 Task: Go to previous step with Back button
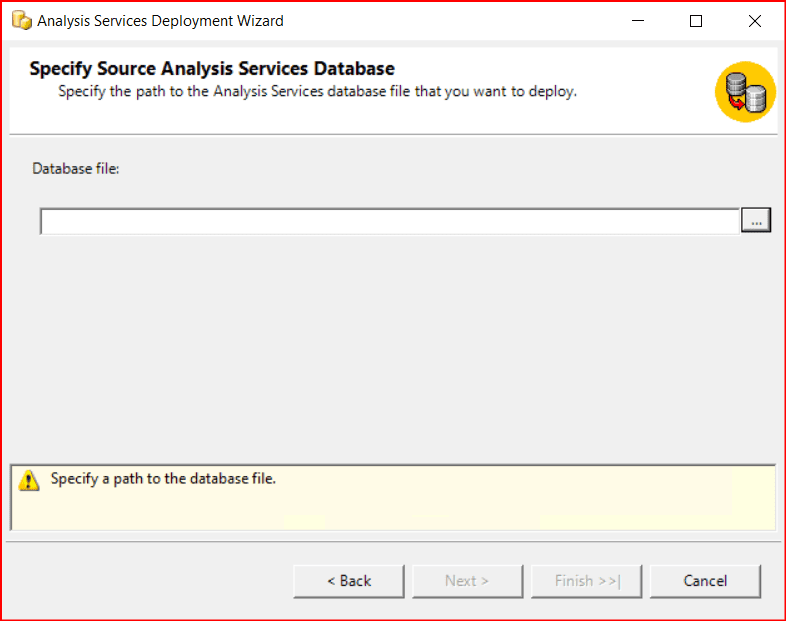point(348,581)
